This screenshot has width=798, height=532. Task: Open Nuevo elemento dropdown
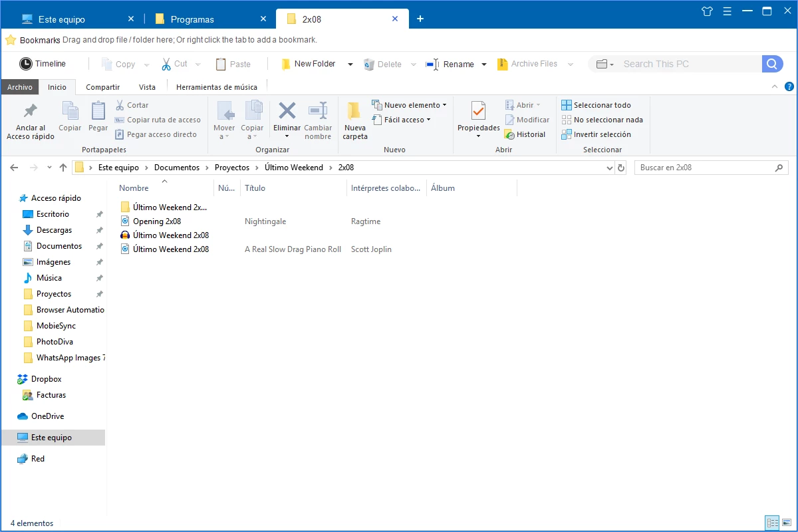tap(409, 105)
